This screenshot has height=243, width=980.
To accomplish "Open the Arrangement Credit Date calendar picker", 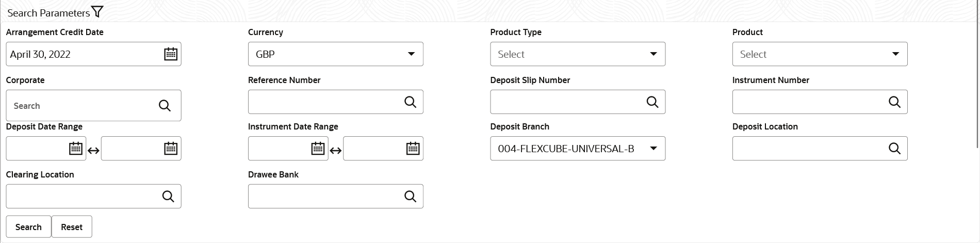I will (x=171, y=54).
